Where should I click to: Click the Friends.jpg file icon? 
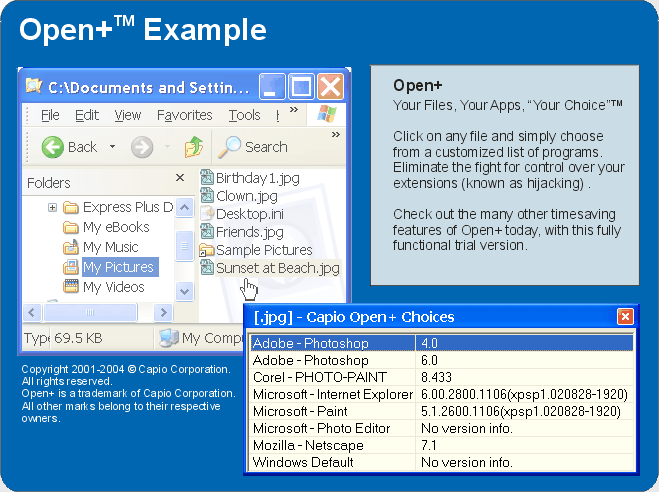[x=207, y=232]
